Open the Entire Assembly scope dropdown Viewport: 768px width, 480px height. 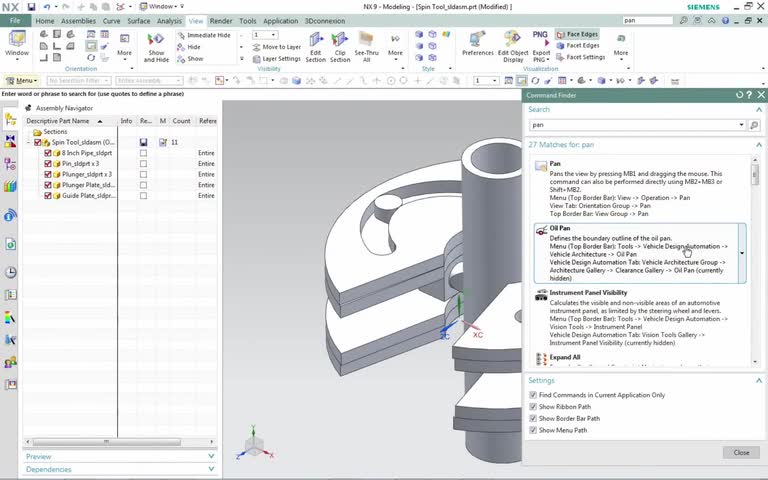click(149, 80)
